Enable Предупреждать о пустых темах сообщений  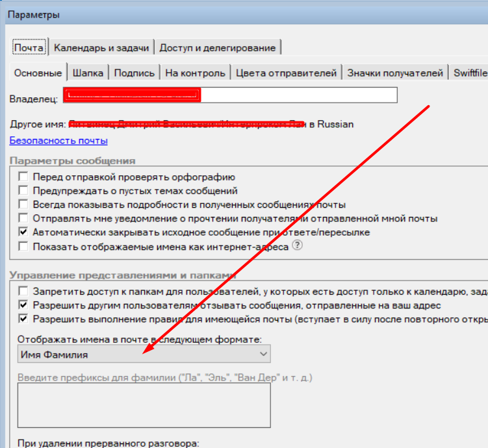click(x=23, y=190)
